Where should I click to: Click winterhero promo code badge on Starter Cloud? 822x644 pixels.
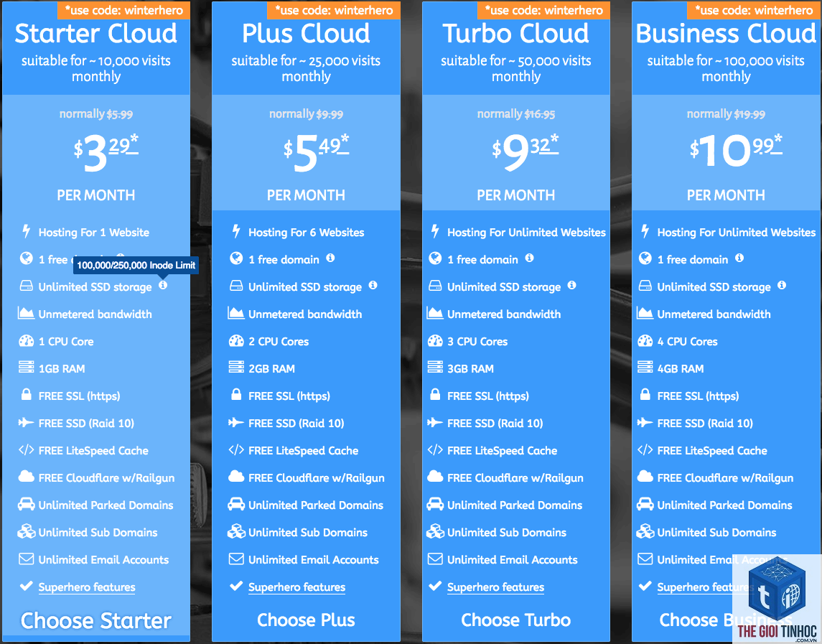pos(123,10)
